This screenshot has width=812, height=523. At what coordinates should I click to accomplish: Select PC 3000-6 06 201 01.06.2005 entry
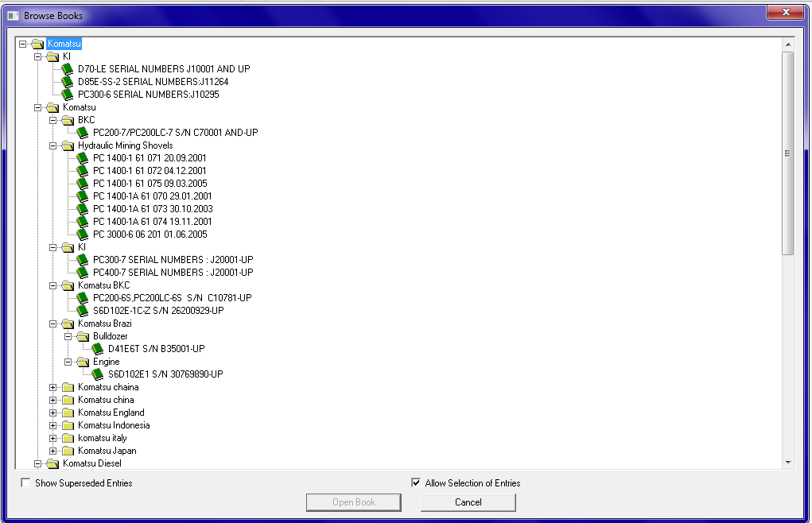(150, 234)
